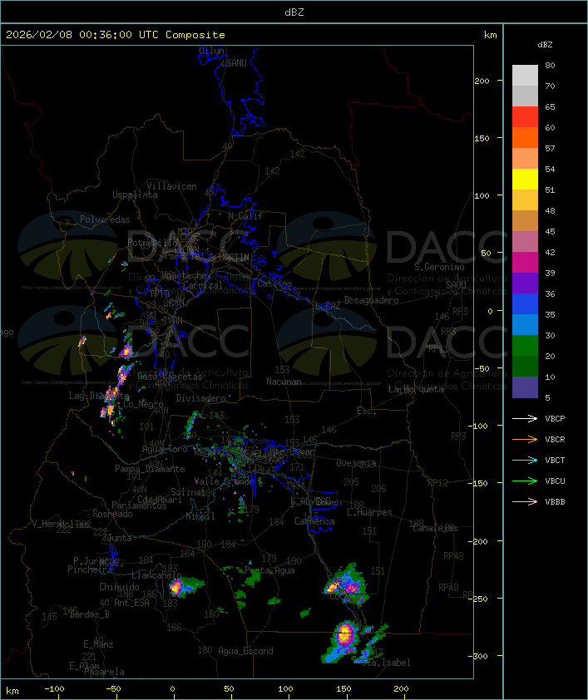Click the cyan VBCT arrow icon
Viewport: 588px width, 700px height.
[525, 460]
